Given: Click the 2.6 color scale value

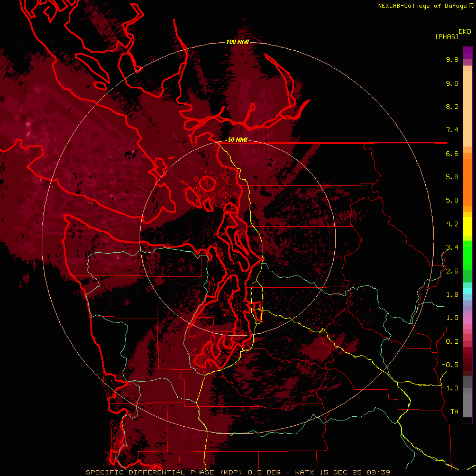Looking at the screenshot, I should [452, 271].
